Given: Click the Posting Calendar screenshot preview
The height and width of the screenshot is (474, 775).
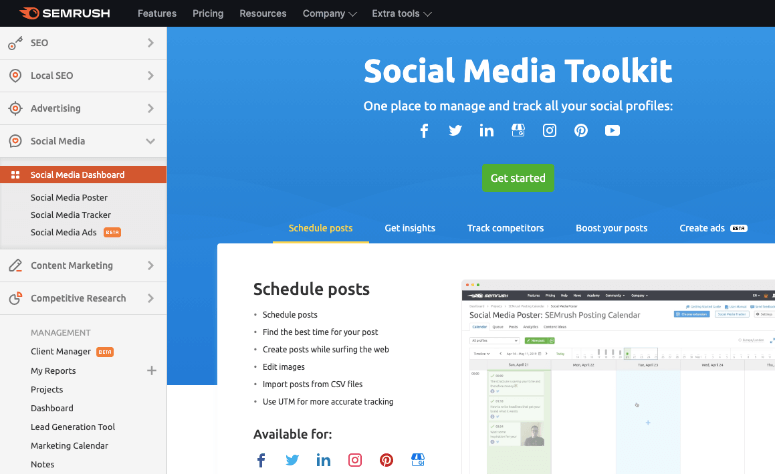Looking at the screenshot, I should click(618, 377).
